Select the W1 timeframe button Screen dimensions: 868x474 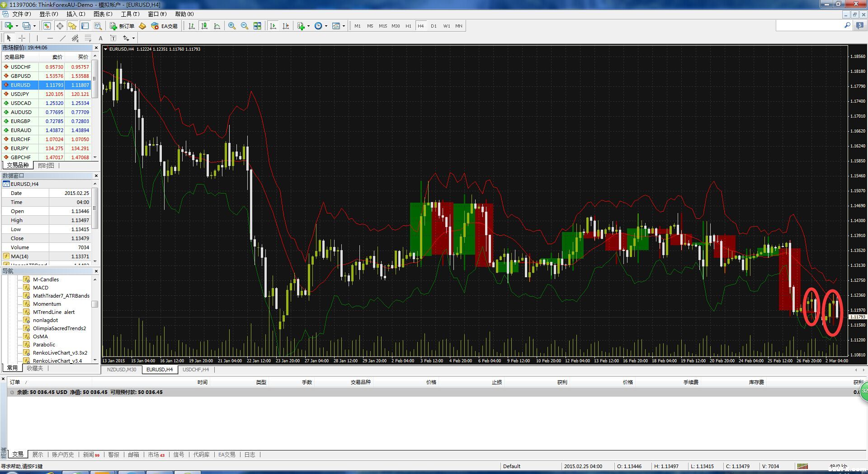pyautogui.click(x=446, y=26)
